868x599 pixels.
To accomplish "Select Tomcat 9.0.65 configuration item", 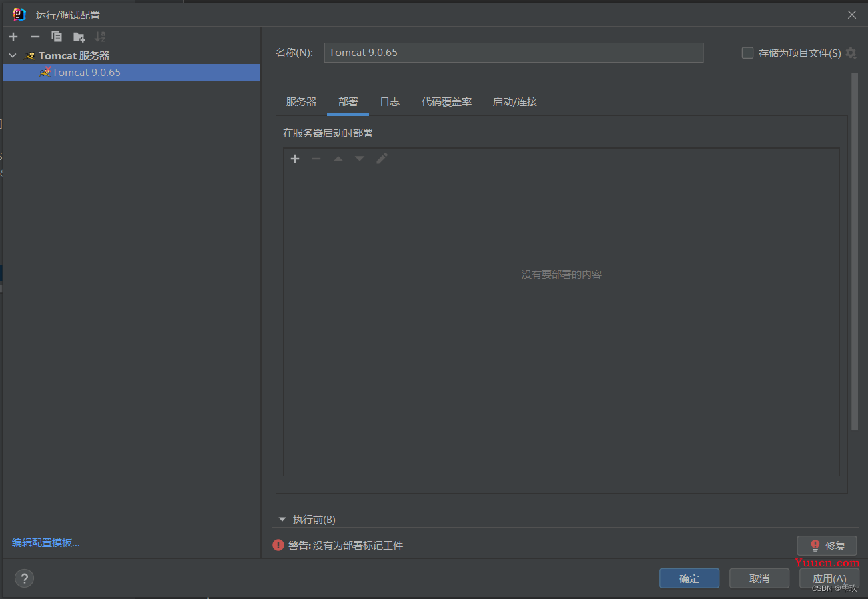I will [x=131, y=72].
